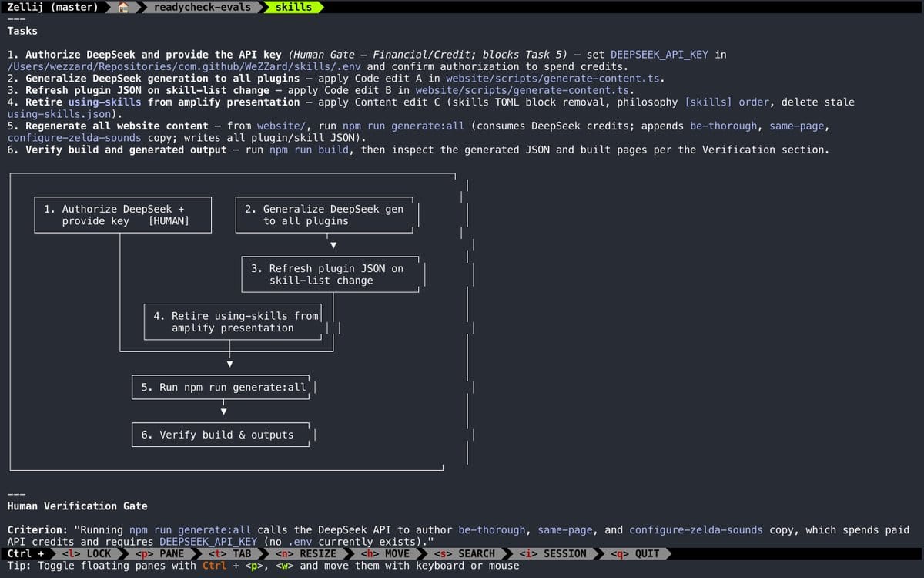Viewport: 924px width, 578px height.
Task: Activate RESIZE mode in status bar
Action: click(305, 553)
